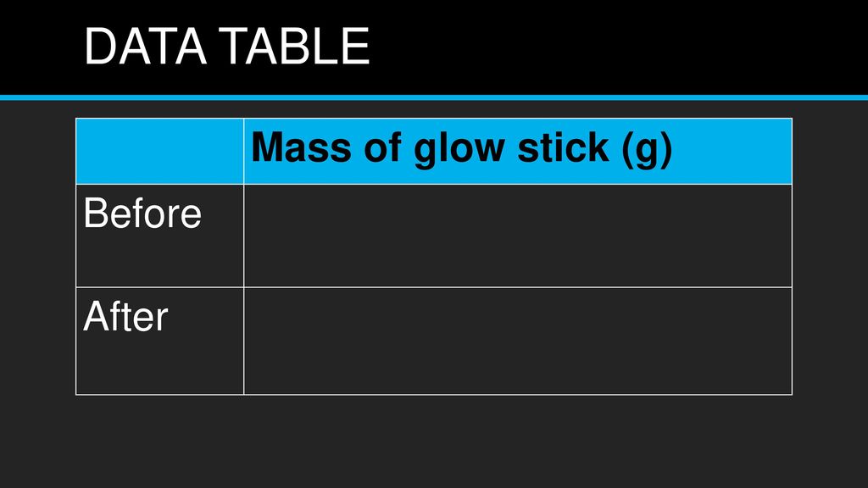Select the After row label
The width and height of the screenshot is (868, 488).
pos(125,317)
